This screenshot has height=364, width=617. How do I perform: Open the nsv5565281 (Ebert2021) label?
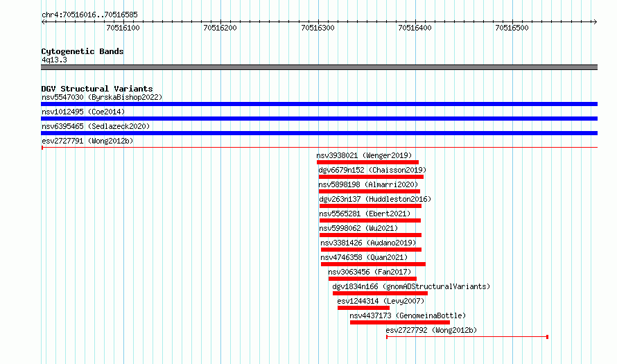coord(365,214)
